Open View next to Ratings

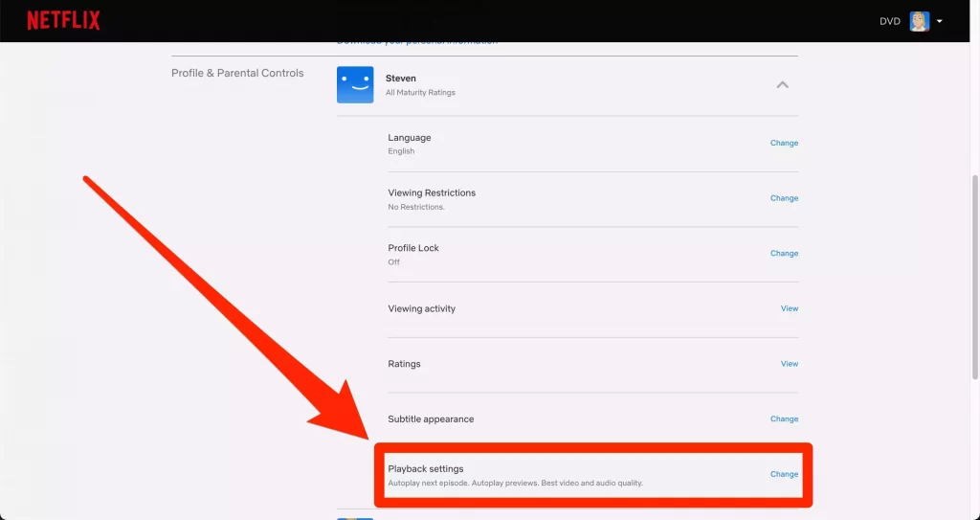[x=789, y=364]
